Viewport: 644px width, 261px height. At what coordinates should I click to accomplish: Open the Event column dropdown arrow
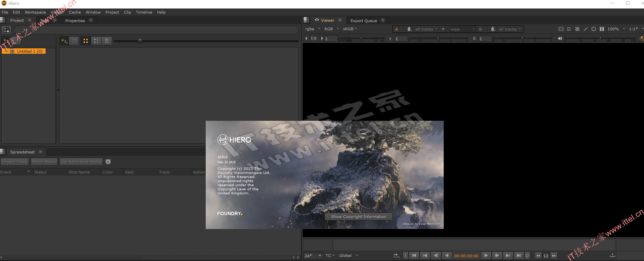point(29,172)
